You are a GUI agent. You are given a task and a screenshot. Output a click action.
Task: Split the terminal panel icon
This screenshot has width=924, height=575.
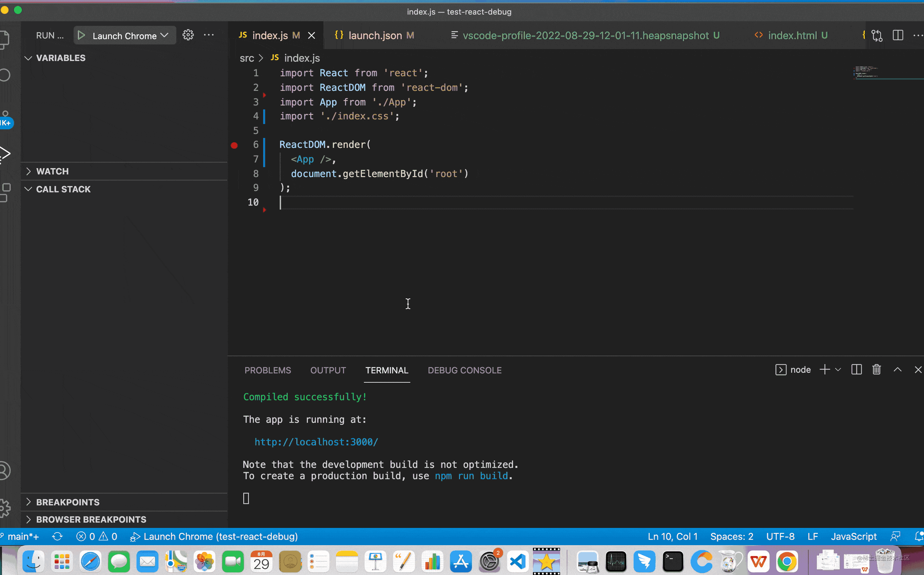click(x=856, y=370)
